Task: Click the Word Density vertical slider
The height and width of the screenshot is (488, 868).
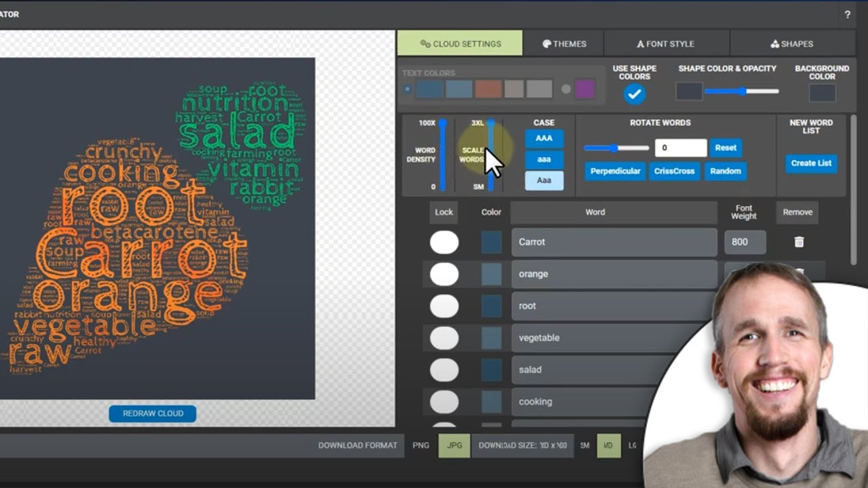Action: click(x=443, y=155)
